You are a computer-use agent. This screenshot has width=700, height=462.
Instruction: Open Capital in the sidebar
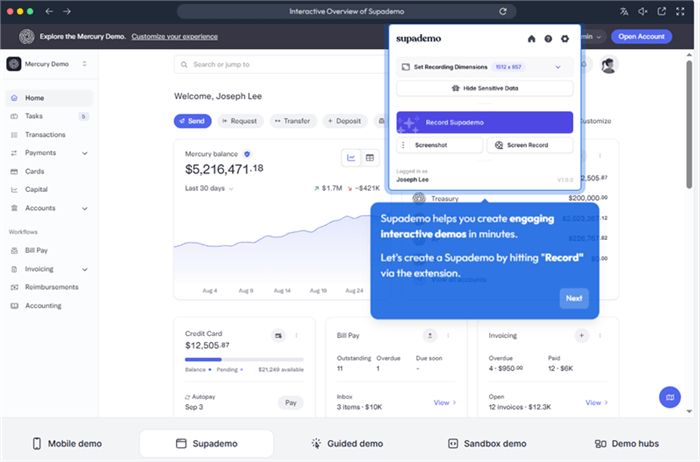(x=49, y=190)
